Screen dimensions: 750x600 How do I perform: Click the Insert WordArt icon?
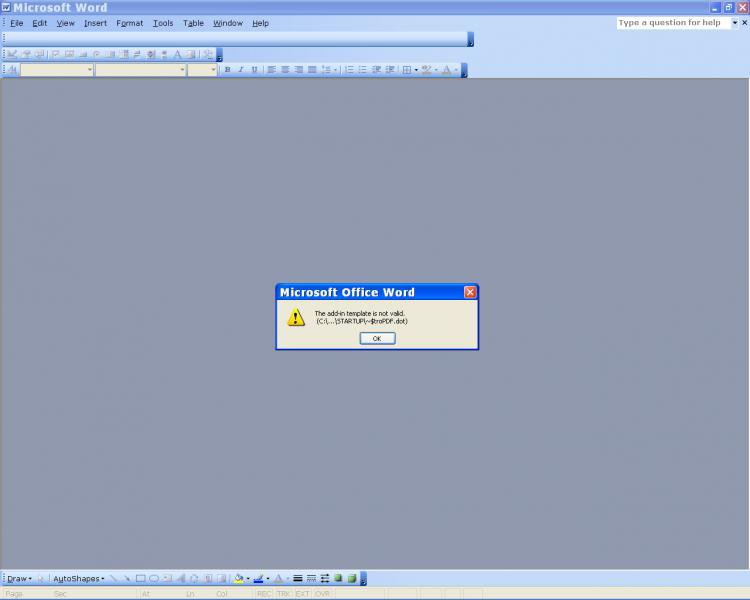(x=181, y=578)
